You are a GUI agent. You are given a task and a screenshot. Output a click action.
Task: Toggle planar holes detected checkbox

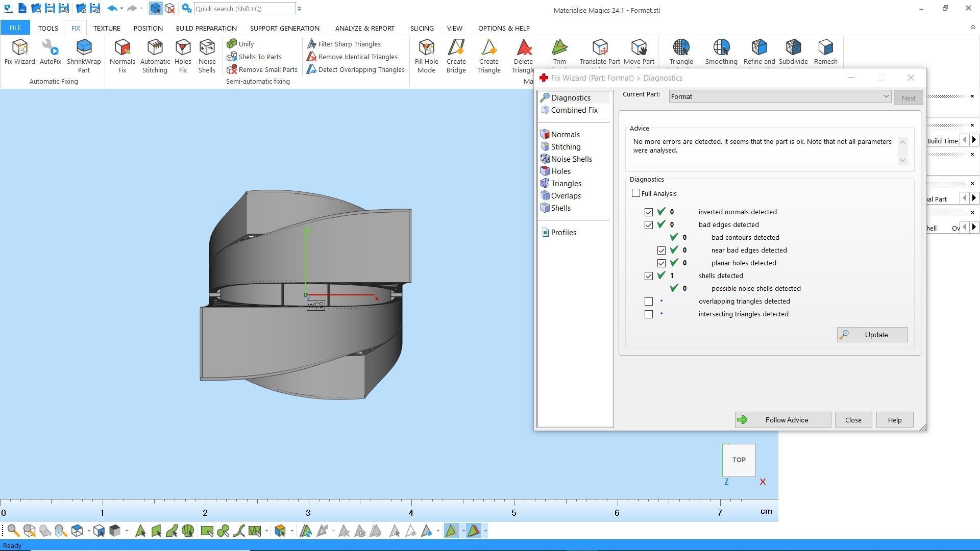tap(661, 263)
